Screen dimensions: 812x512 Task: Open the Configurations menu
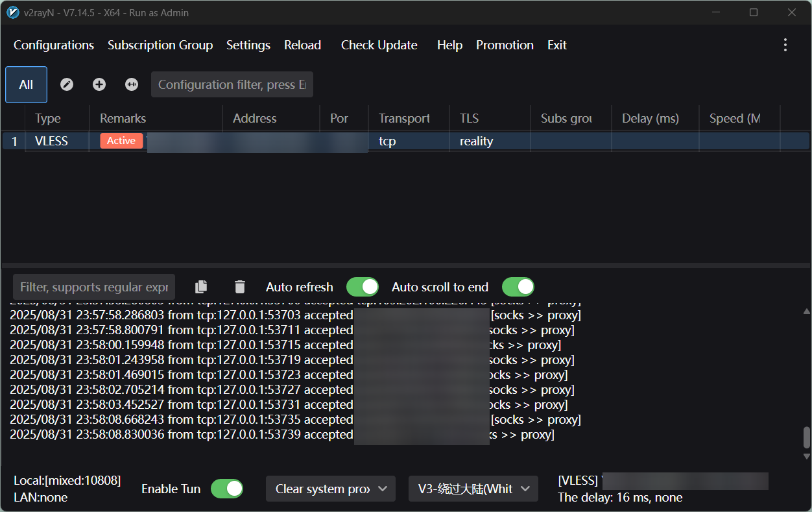54,45
